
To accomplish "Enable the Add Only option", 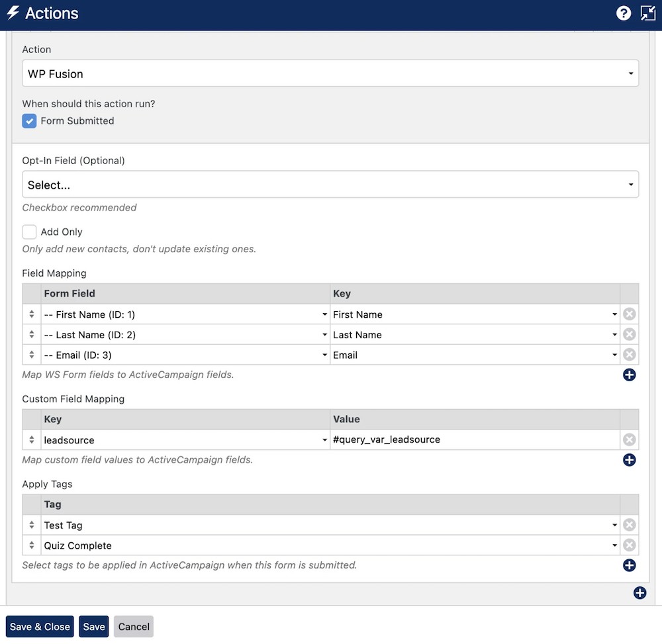I will coord(29,232).
